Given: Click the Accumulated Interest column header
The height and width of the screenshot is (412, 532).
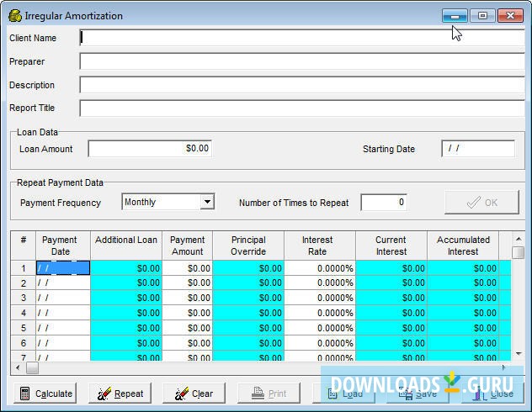Looking at the screenshot, I should tap(463, 246).
